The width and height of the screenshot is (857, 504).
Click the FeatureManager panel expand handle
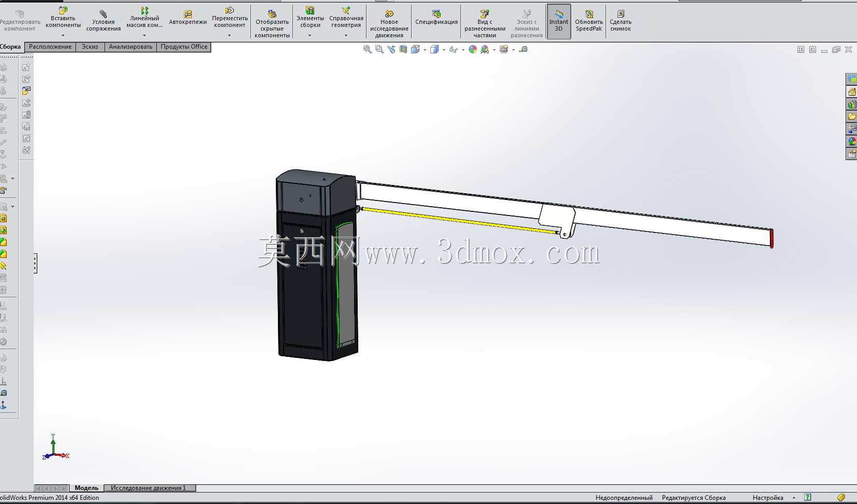(x=35, y=264)
